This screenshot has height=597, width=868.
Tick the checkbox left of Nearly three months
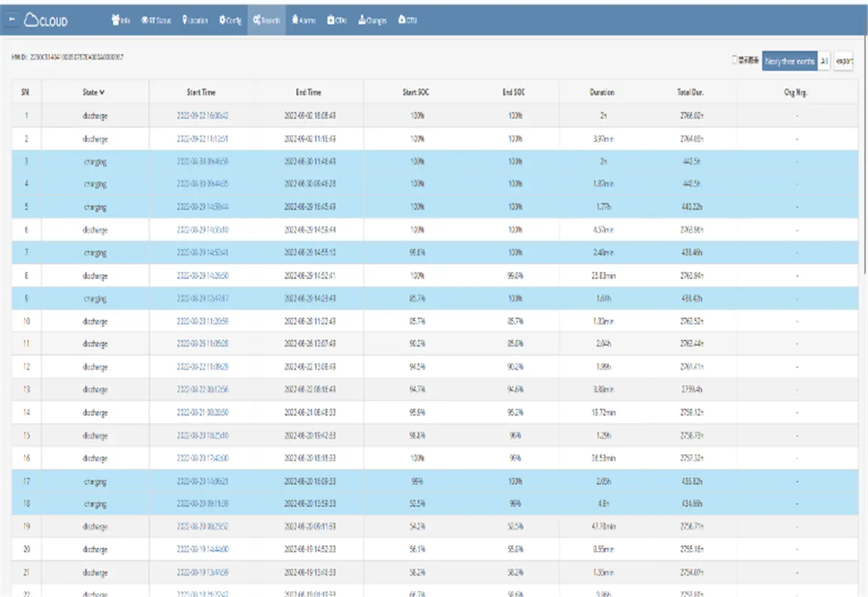[x=735, y=60]
